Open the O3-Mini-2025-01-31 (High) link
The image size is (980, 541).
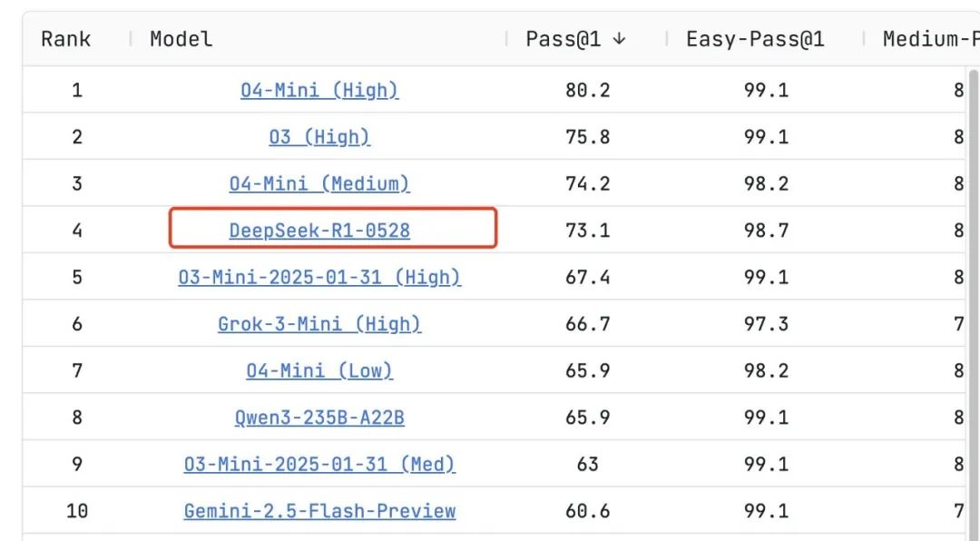pyautogui.click(x=319, y=277)
